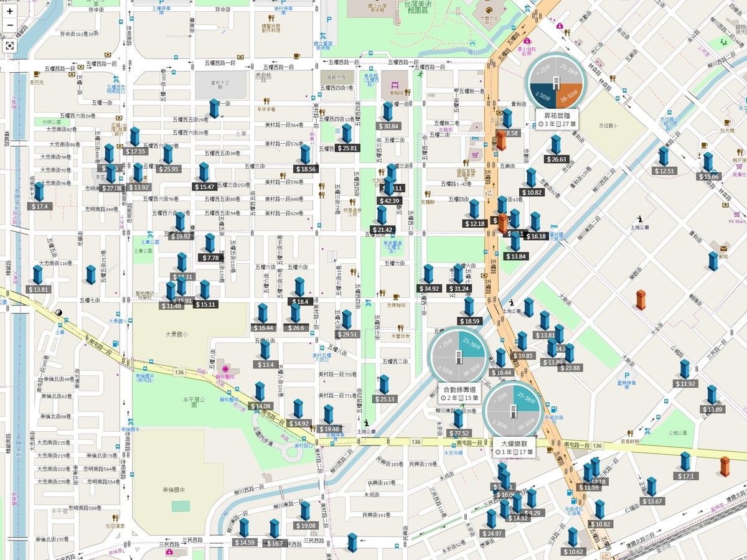747x560 pixels.
Task: Click the 昇祐哲藴 project name label
Action: pyautogui.click(x=556, y=115)
